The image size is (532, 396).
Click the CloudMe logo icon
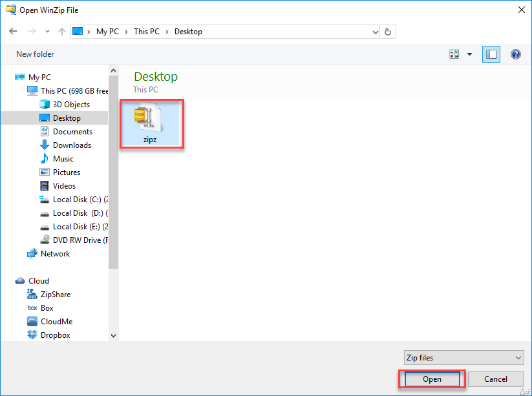tap(32, 321)
